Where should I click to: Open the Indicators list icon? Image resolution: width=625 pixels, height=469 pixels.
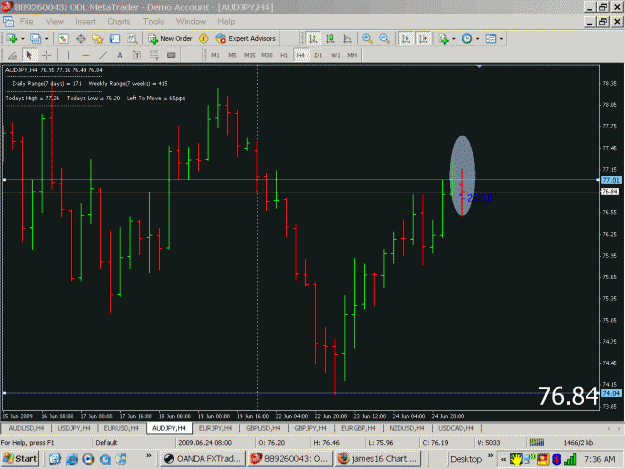(x=443, y=39)
